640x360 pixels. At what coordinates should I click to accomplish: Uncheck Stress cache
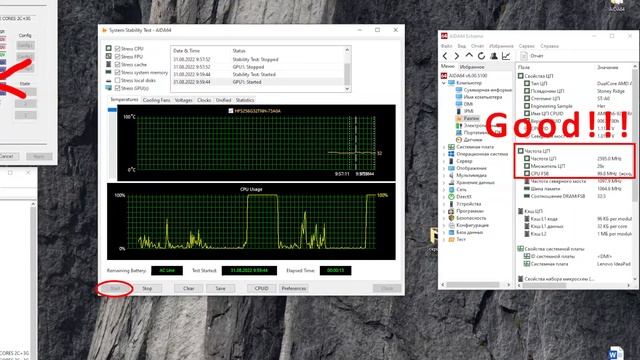[118, 64]
